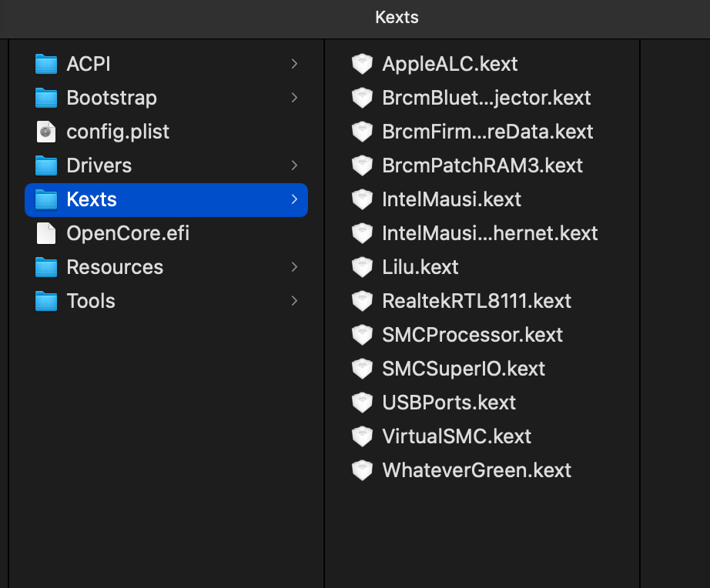Click the Lilu.kext kext icon

tap(362, 267)
